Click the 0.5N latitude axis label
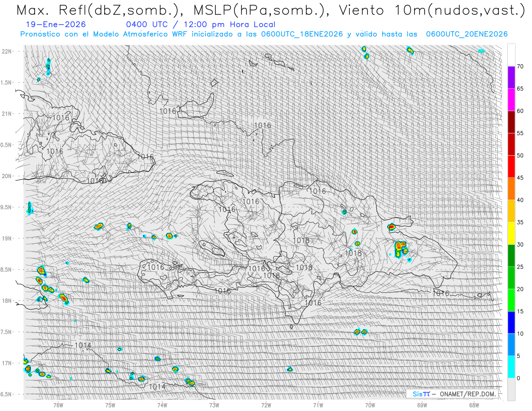This screenshot has width=532, height=411. 7,145
